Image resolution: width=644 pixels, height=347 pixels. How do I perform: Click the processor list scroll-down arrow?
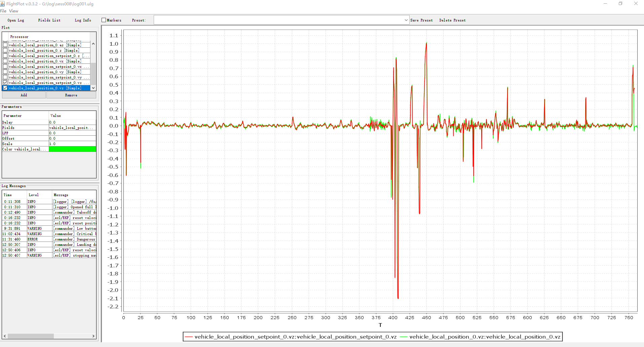coord(93,88)
